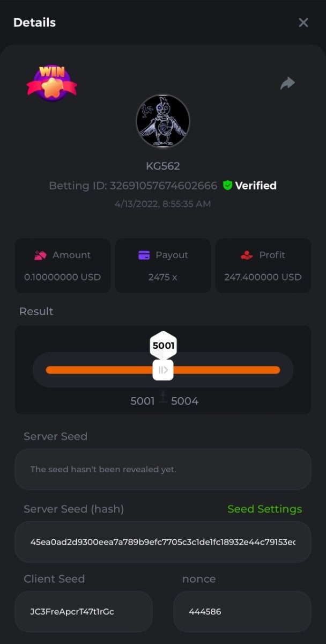Screen dimensions: 326x644
Task: Open Seed Settings link
Action: (x=264, y=509)
